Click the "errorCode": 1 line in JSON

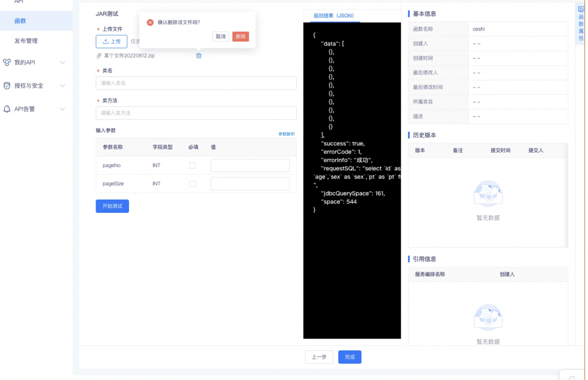[341, 152]
